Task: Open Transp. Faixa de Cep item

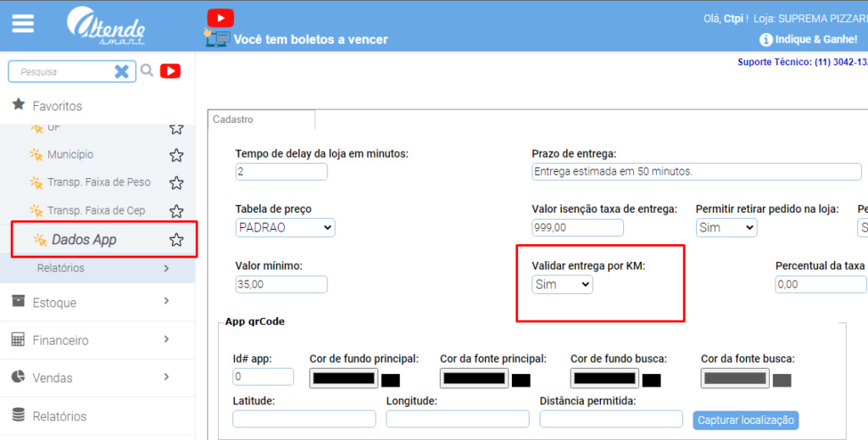Action: (97, 210)
